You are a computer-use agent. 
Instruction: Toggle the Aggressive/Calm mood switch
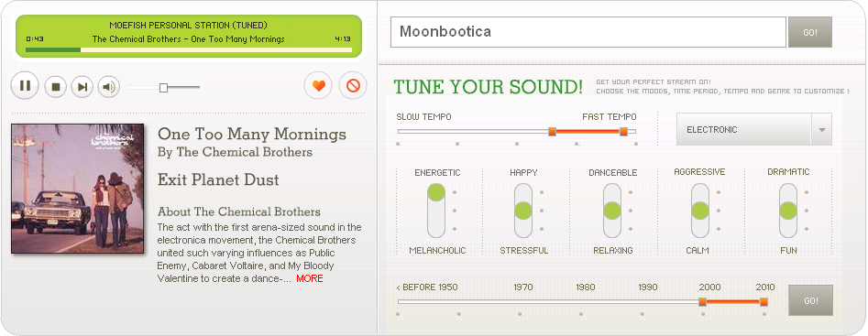coord(699,211)
